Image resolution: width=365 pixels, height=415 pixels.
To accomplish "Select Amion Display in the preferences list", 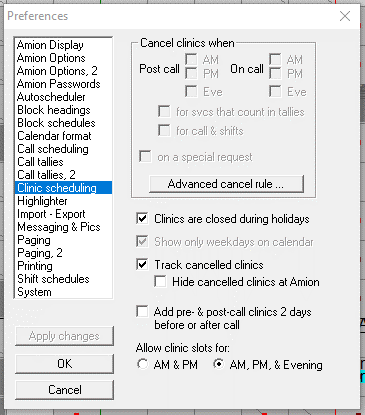I will click(63, 45).
